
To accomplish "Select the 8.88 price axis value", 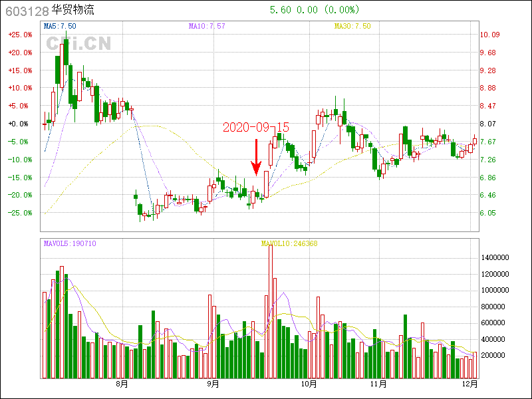I will [488, 88].
